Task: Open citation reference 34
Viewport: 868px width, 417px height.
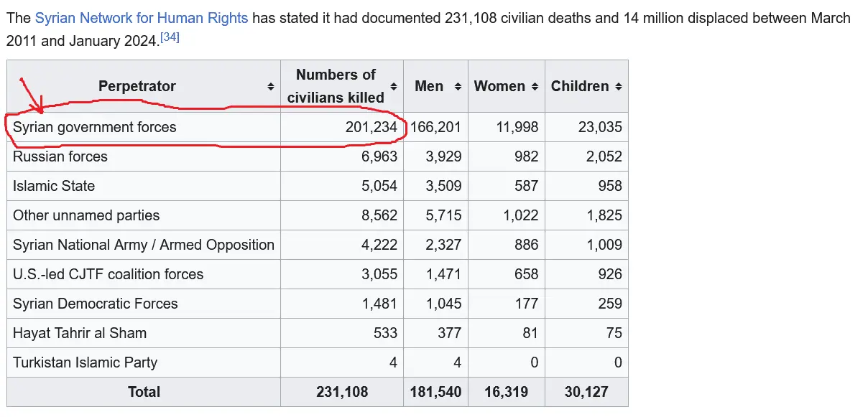Action: (x=170, y=37)
